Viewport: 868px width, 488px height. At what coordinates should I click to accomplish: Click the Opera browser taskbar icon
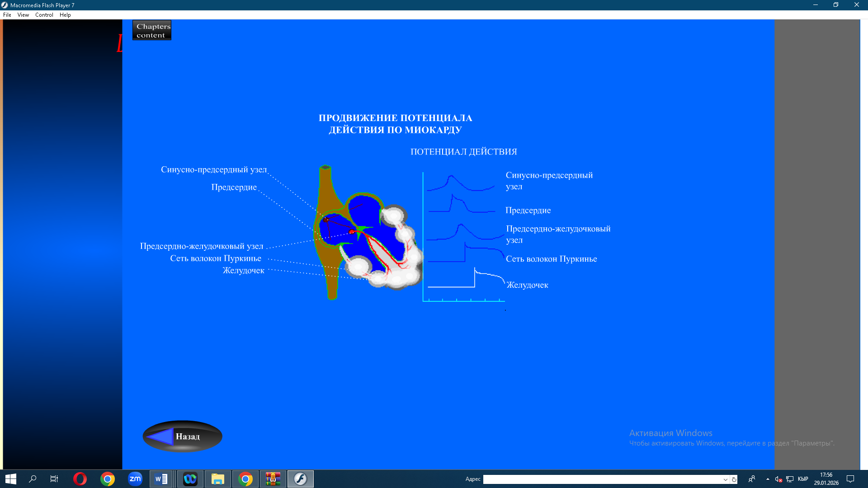pyautogui.click(x=80, y=479)
